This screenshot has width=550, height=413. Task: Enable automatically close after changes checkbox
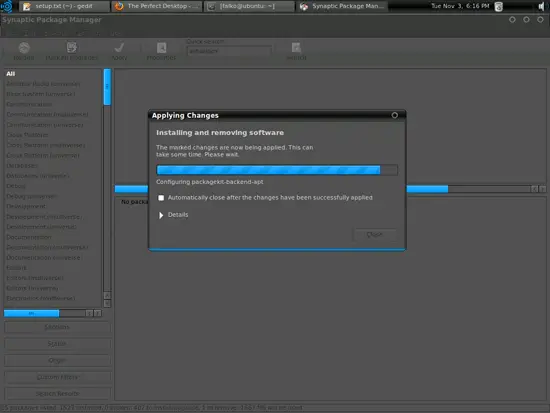[161, 198]
